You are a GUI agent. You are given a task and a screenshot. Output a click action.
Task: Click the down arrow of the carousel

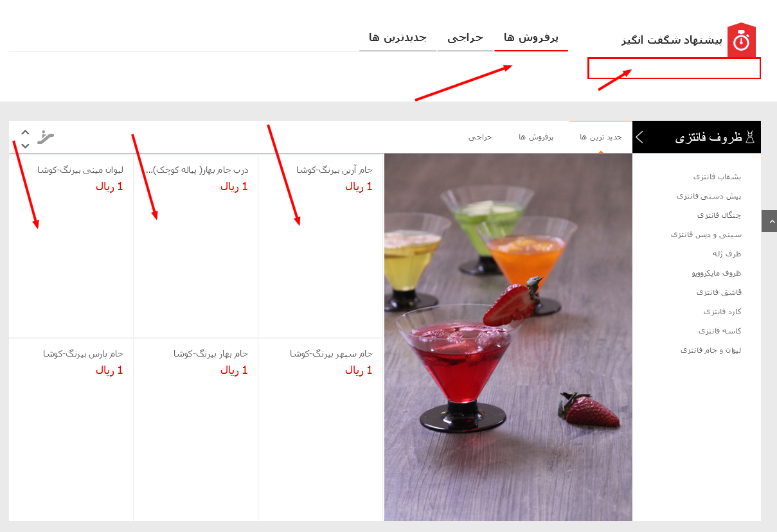(x=25, y=145)
